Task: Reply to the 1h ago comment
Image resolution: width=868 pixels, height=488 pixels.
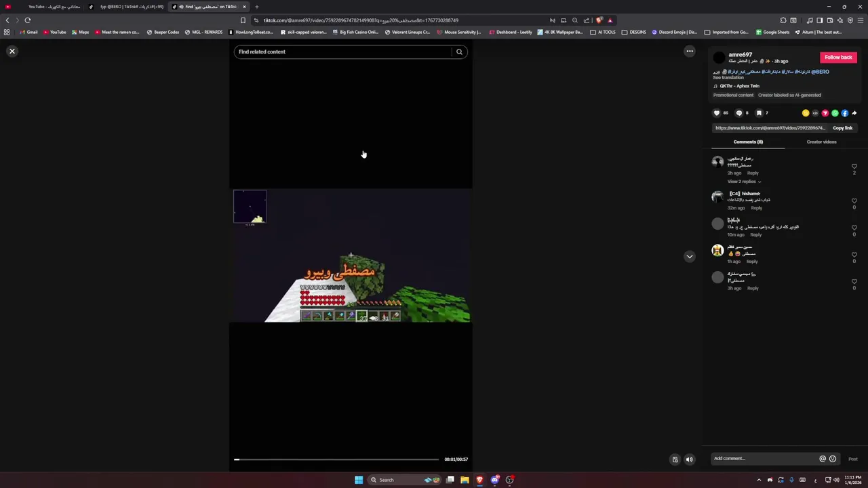Action: pos(752,262)
